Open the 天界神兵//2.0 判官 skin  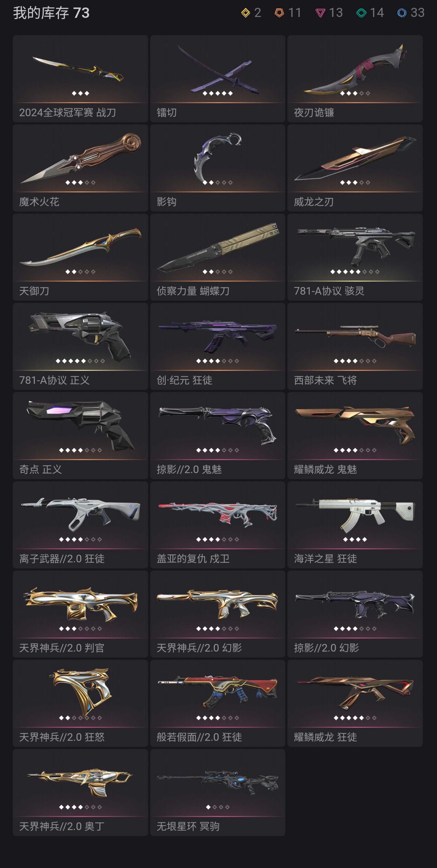click(80, 614)
